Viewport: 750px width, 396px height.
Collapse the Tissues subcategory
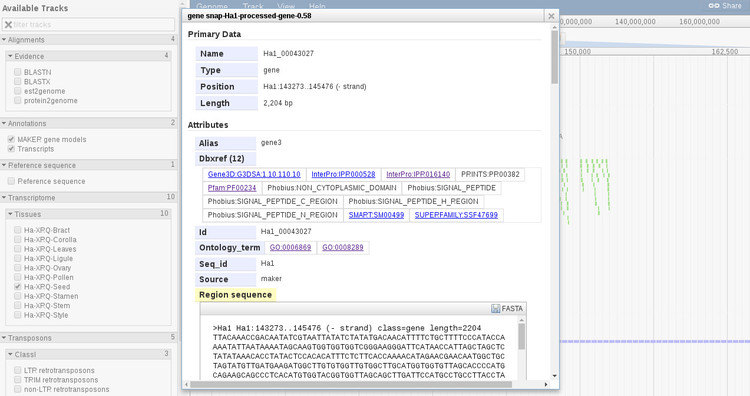click(x=88, y=214)
